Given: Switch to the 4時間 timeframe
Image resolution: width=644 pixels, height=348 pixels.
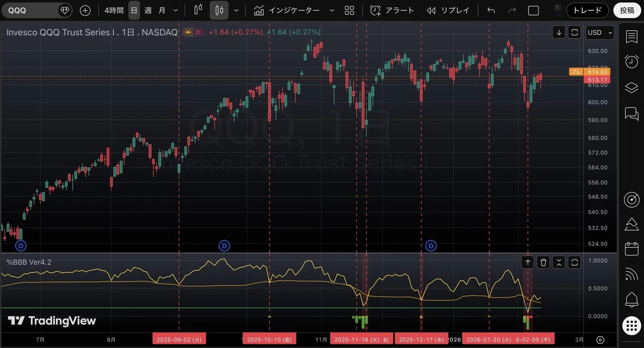Looking at the screenshot, I should [x=114, y=10].
